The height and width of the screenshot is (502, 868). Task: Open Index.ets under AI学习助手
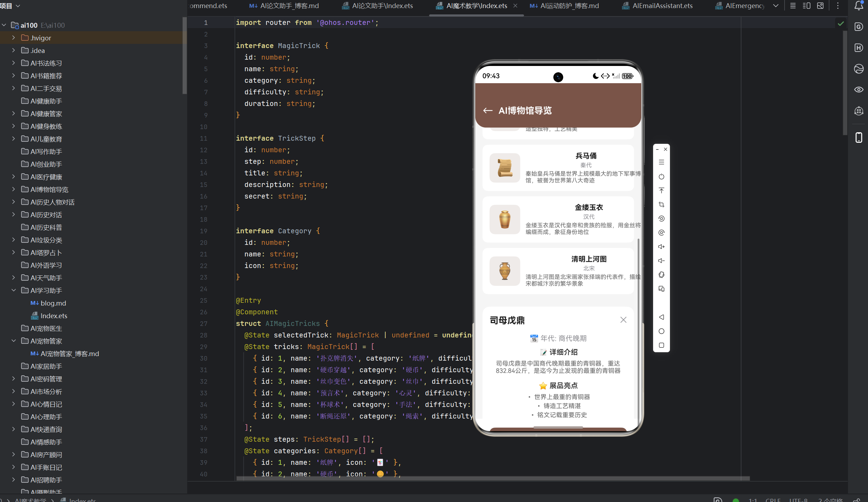[x=49, y=316]
